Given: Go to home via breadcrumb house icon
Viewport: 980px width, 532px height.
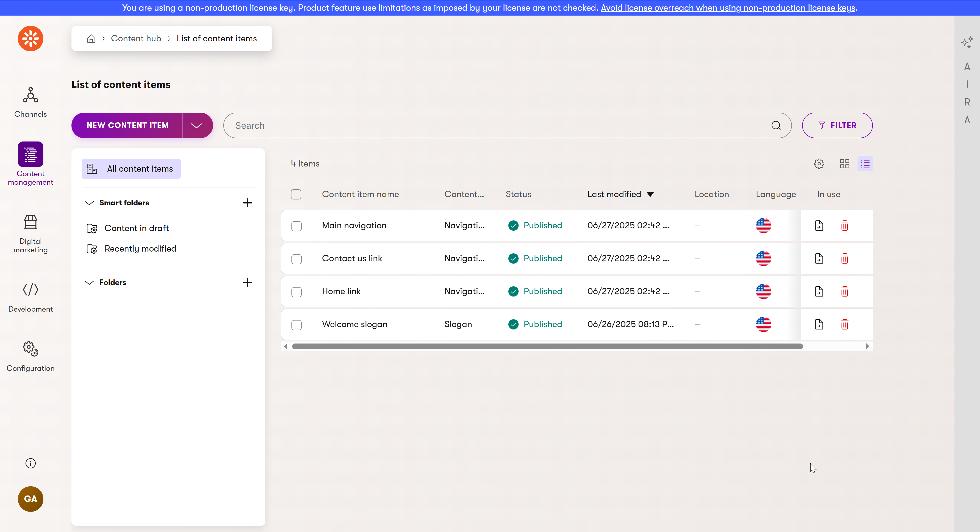Looking at the screenshot, I should pyautogui.click(x=91, y=39).
